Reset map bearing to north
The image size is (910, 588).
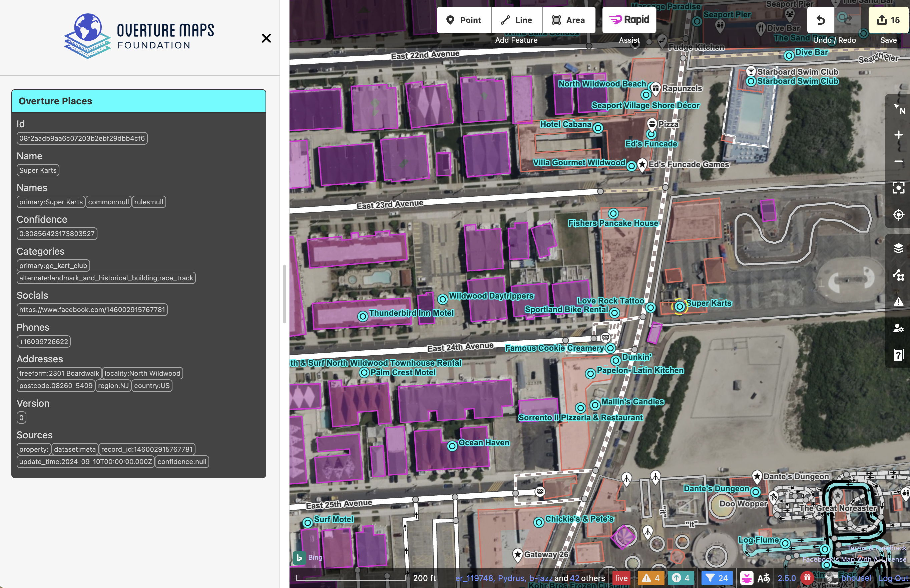pyautogui.click(x=898, y=108)
